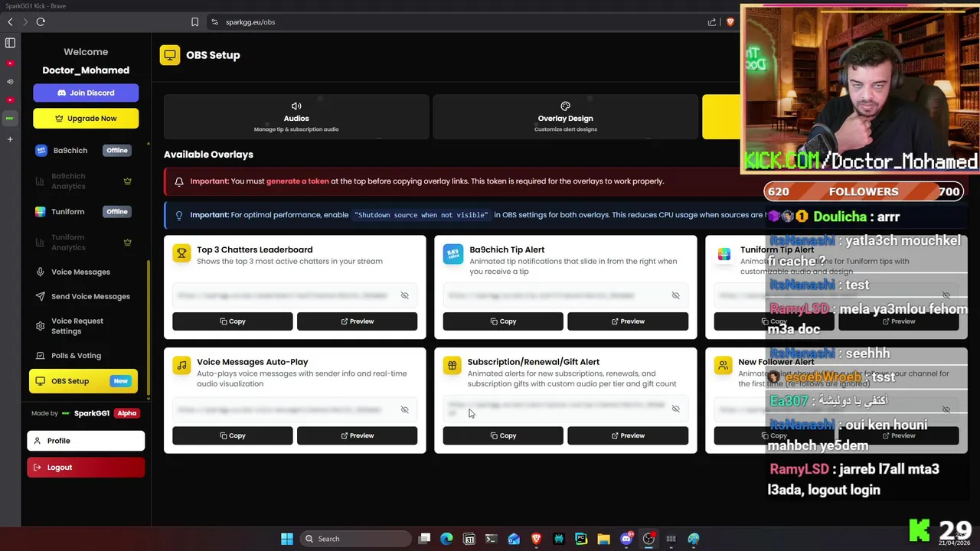Preview the Top 3 Chatters Leaderboard overlay
Viewport: 980px width, 551px height.
pos(357,321)
